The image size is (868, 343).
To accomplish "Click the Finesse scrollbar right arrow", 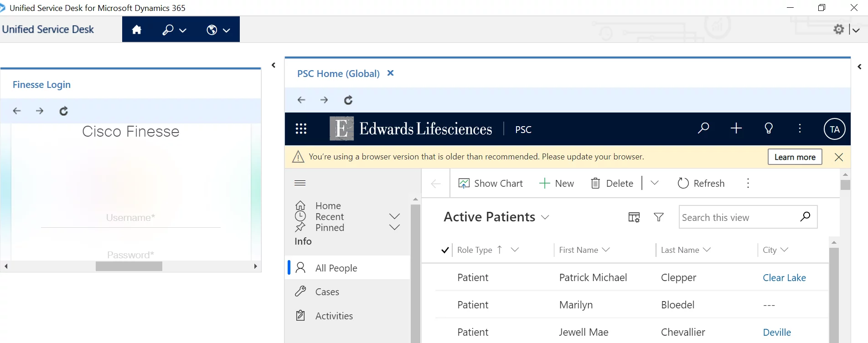I will click(x=255, y=266).
